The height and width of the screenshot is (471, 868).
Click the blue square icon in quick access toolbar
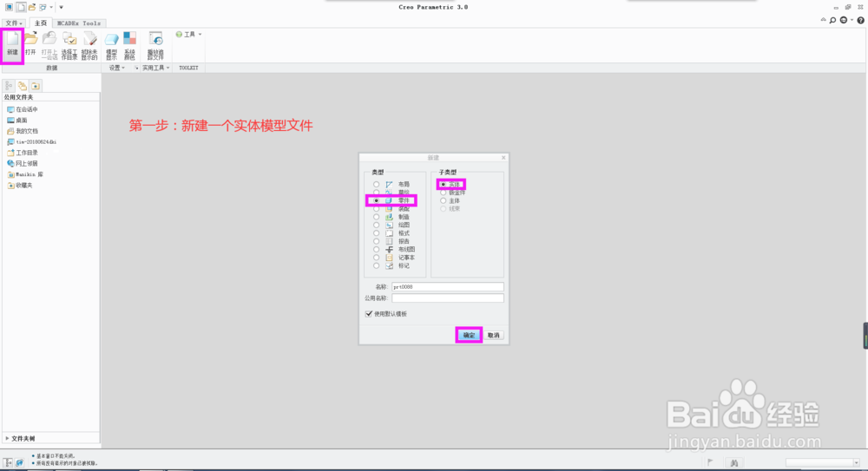(9, 7)
